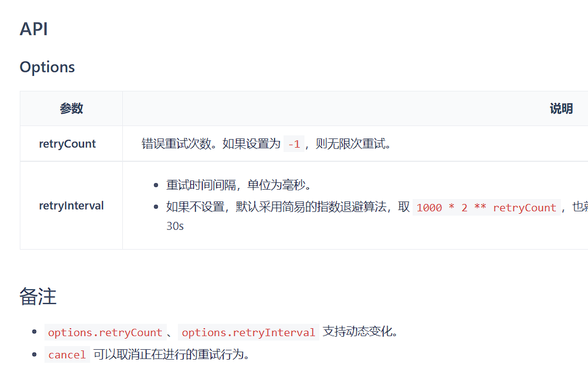Click the API heading
This screenshot has width=588, height=385.
tap(33, 28)
